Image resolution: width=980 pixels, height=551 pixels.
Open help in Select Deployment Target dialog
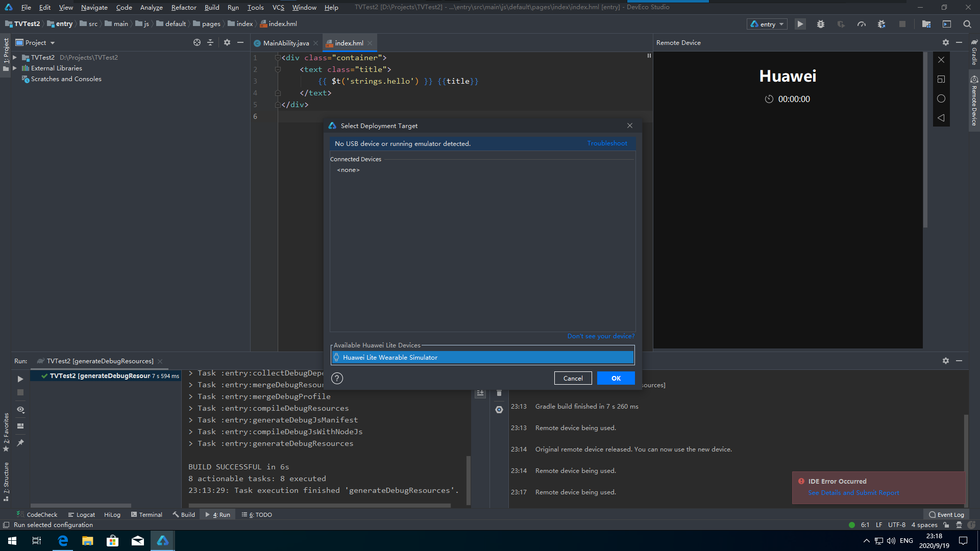click(337, 378)
